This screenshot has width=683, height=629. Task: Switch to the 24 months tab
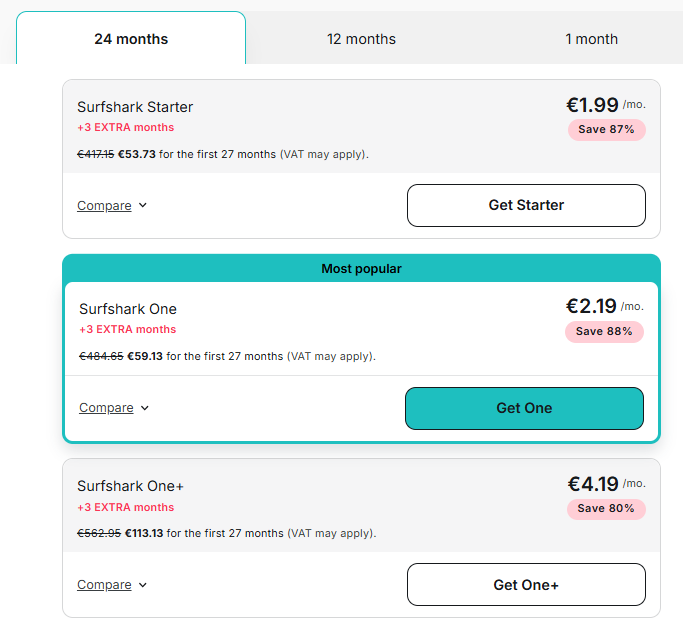(x=131, y=39)
